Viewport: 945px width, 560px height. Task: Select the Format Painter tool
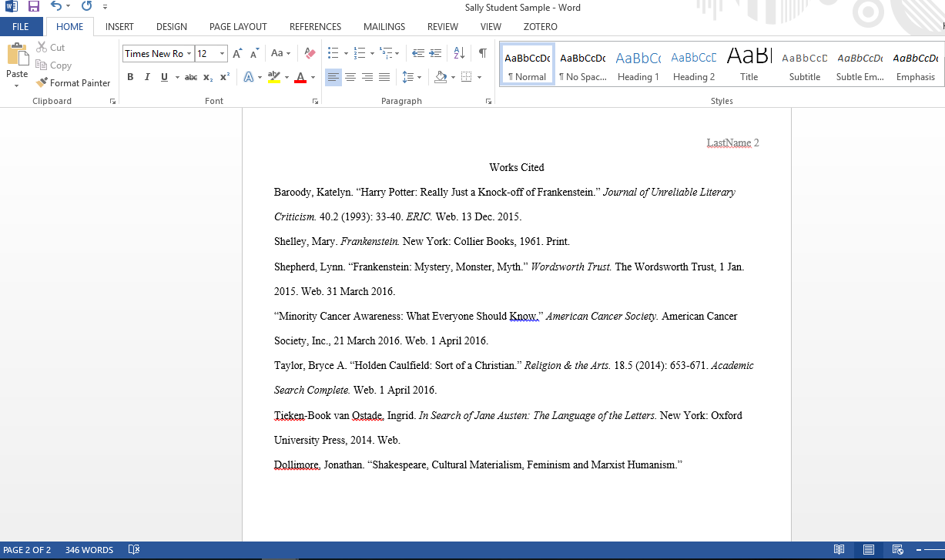coord(73,82)
